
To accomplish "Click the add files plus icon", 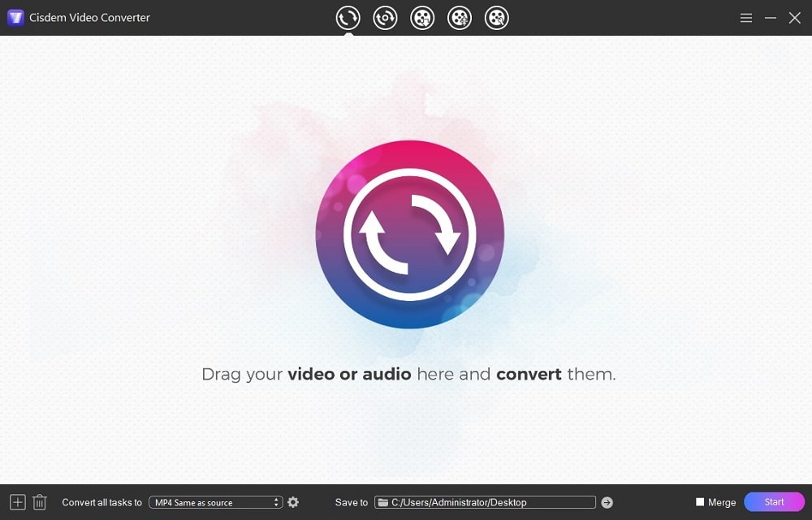I will click(18, 502).
